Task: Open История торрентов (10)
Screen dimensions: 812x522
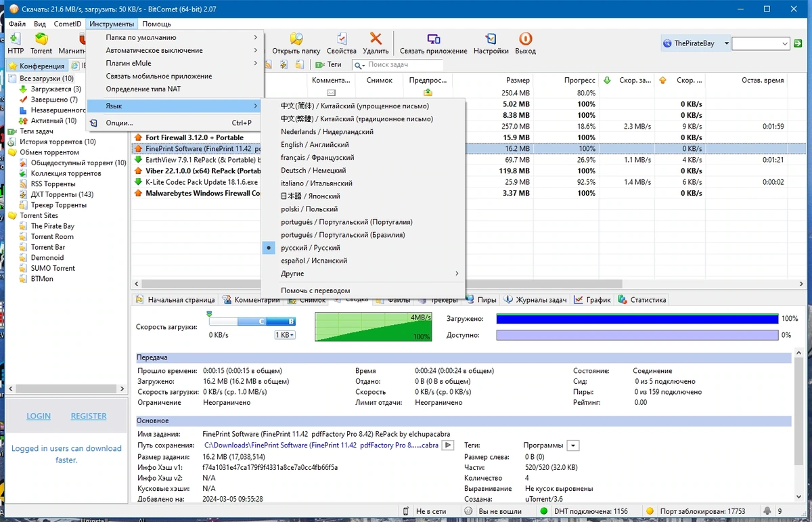Action: point(58,142)
